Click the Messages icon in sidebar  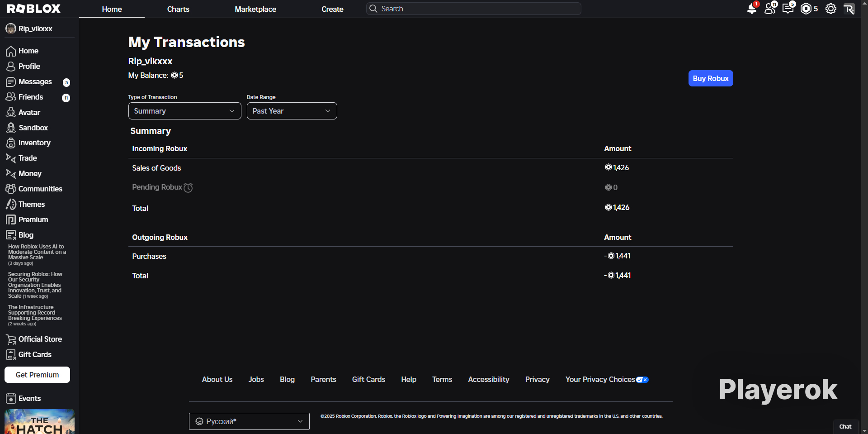coord(11,82)
